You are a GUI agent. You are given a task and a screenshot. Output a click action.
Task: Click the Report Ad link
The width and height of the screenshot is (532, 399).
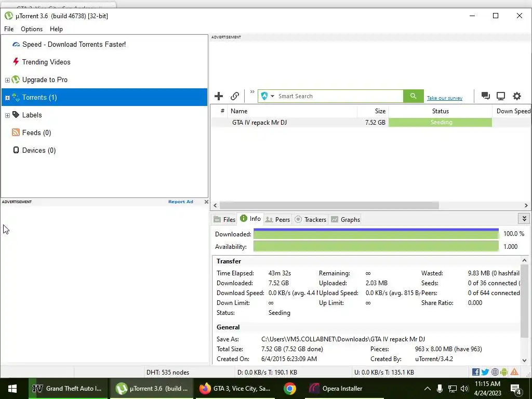[x=180, y=202]
